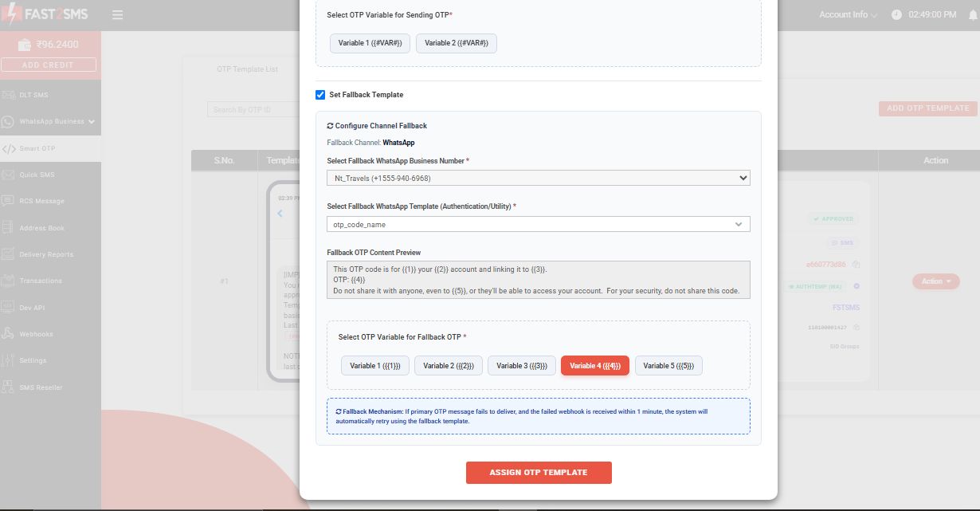Screen dimensions: 980x511
Task: Open Account Info dropdown
Action: [848, 15]
